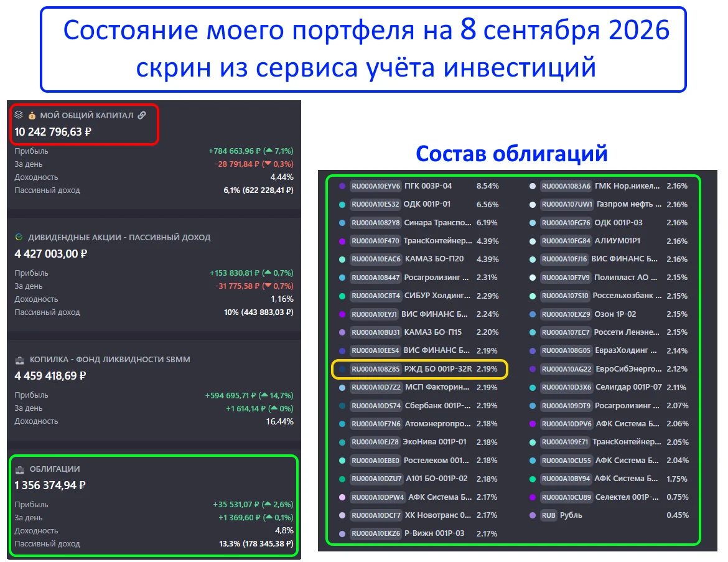
Task: Click ISIN badge RU000A10EYJ1
Action: click(374, 314)
